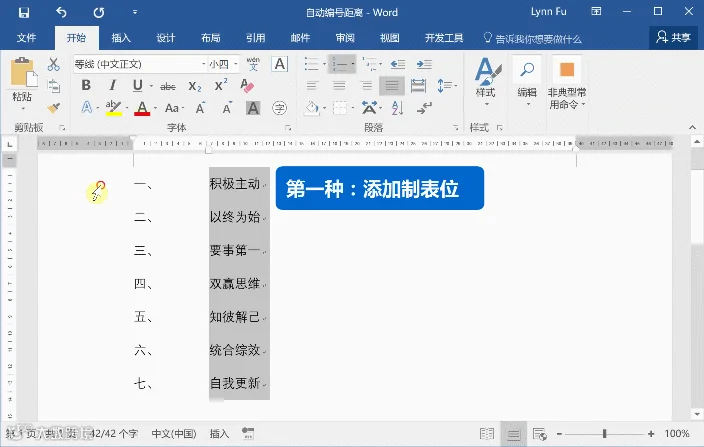Viewport: 704px width, 447px height.
Task: Click the Save icon in title bar
Action: [x=24, y=13]
